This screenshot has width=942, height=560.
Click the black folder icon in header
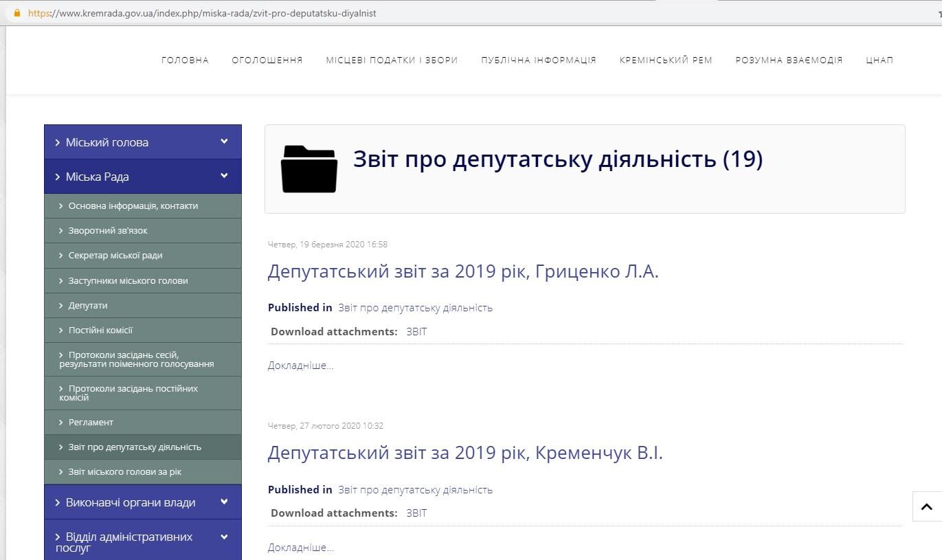coord(309,169)
